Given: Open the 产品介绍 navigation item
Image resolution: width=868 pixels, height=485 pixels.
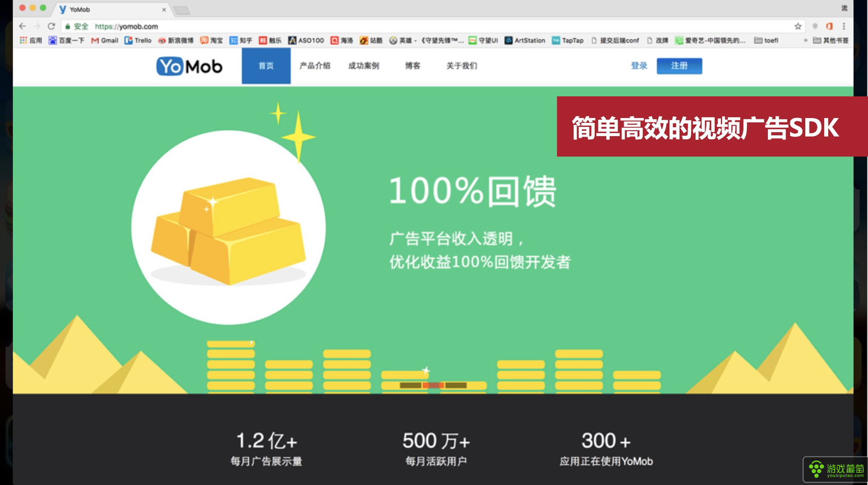Looking at the screenshot, I should tap(315, 66).
